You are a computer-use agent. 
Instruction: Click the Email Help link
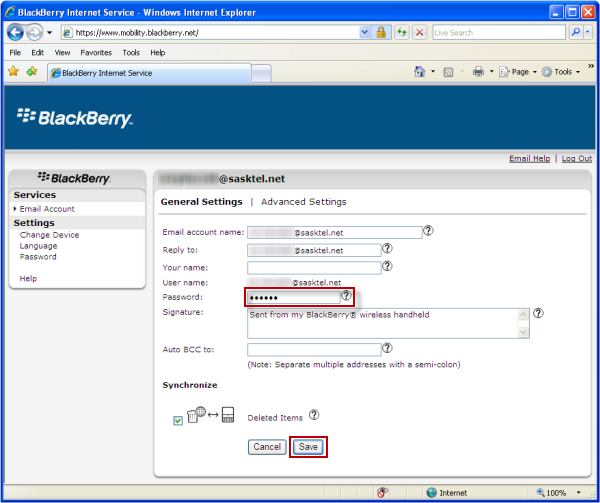529,158
